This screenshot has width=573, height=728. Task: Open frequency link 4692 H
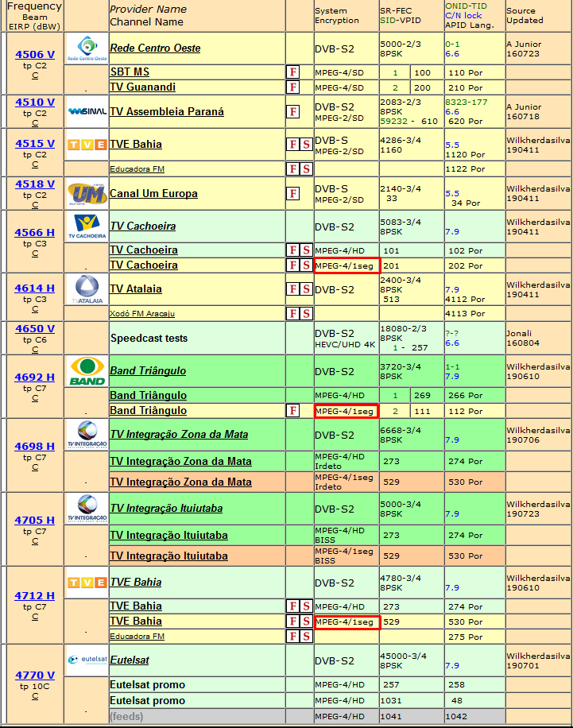(x=34, y=377)
